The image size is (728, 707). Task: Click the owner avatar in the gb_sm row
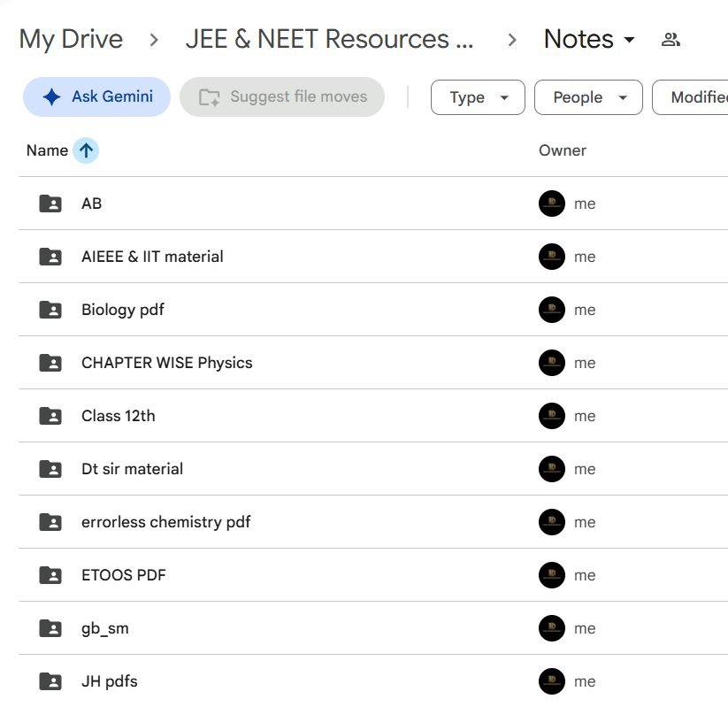coord(552,628)
